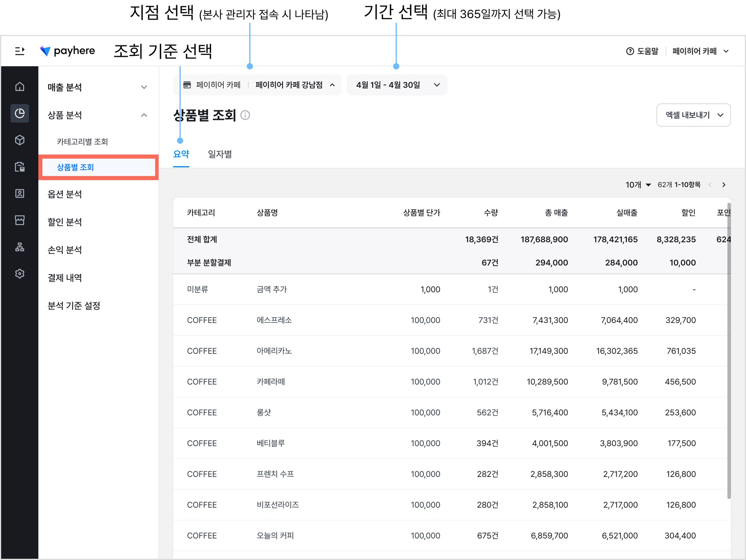Screen dimensions: 746x560
Task: Open the 4월 1일 - 4월 30일 date dropdown
Action: [397, 85]
